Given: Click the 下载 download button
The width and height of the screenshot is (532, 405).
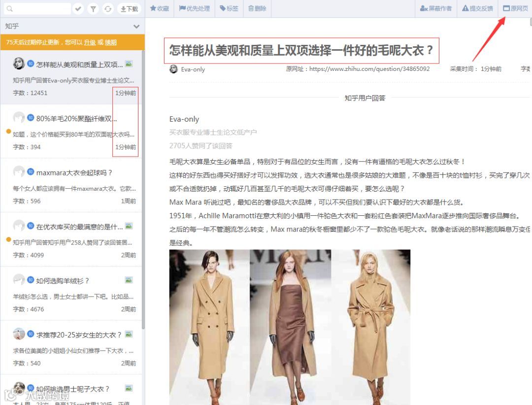Looking at the screenshot, I should coord(129,8).
